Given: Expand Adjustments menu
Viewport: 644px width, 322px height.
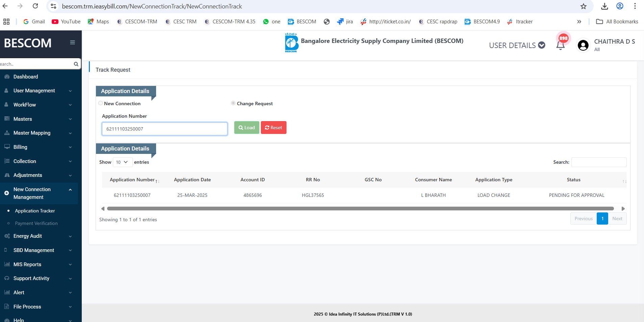Looking at the screenshot, I should (39, 175).
